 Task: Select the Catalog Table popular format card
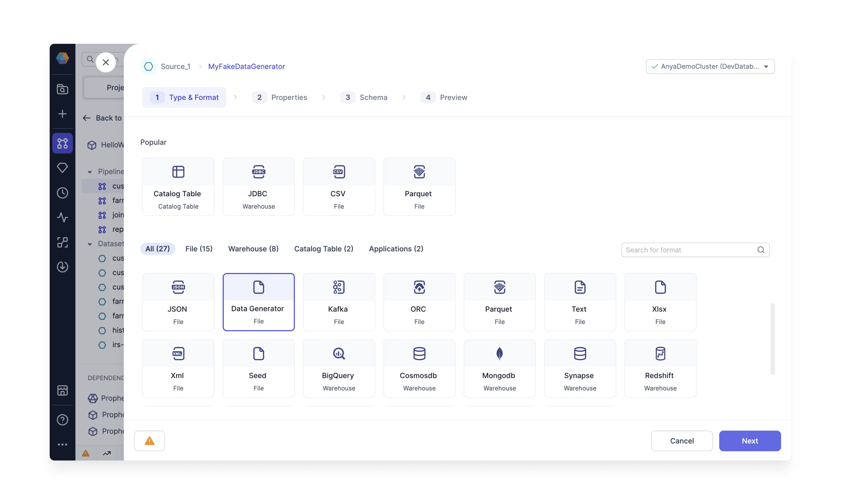click(x=178, y=187)
